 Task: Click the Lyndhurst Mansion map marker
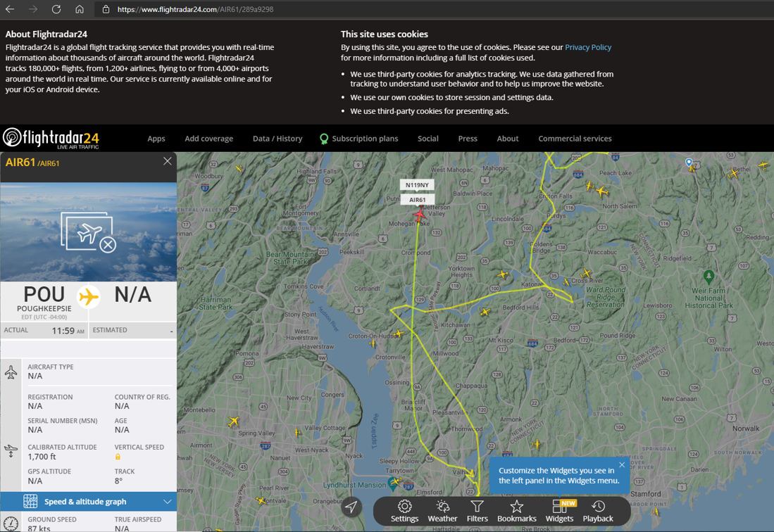393,483
